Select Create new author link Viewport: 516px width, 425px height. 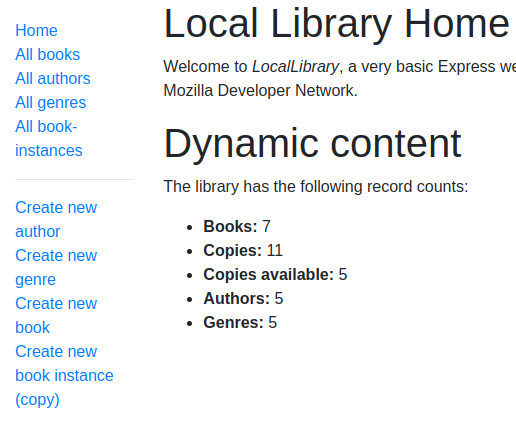56,219
